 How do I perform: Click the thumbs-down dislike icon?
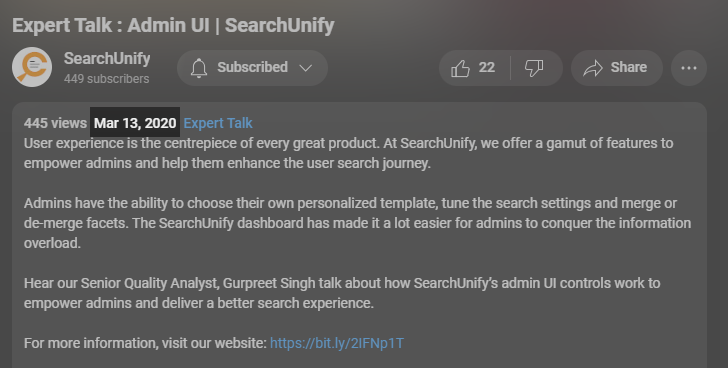(534, 68)
